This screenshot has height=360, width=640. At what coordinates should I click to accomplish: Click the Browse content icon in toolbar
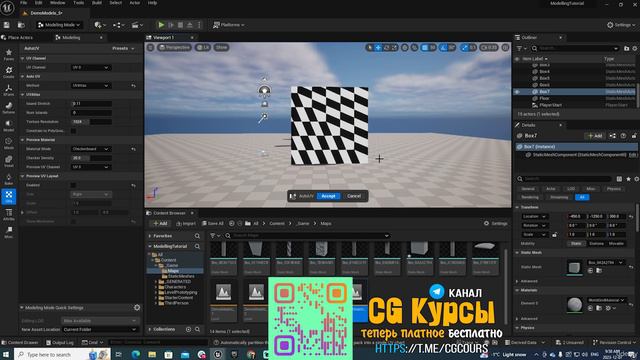pos(21,25)
